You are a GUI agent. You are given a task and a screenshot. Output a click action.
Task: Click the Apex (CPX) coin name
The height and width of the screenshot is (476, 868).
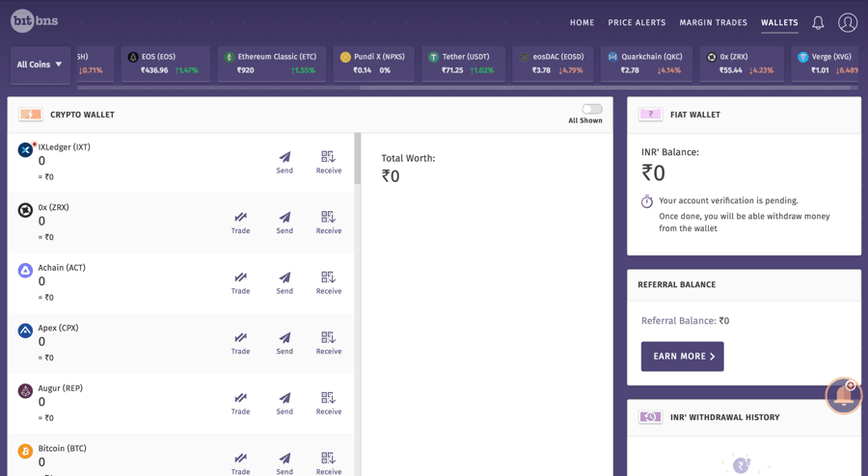tap(58, 328)
